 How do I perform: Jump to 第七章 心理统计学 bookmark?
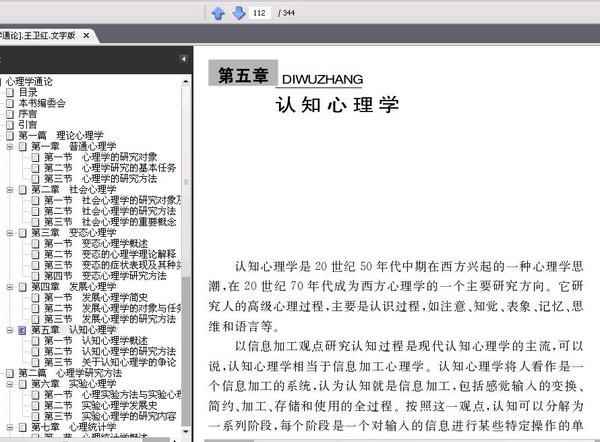point(73,427)
